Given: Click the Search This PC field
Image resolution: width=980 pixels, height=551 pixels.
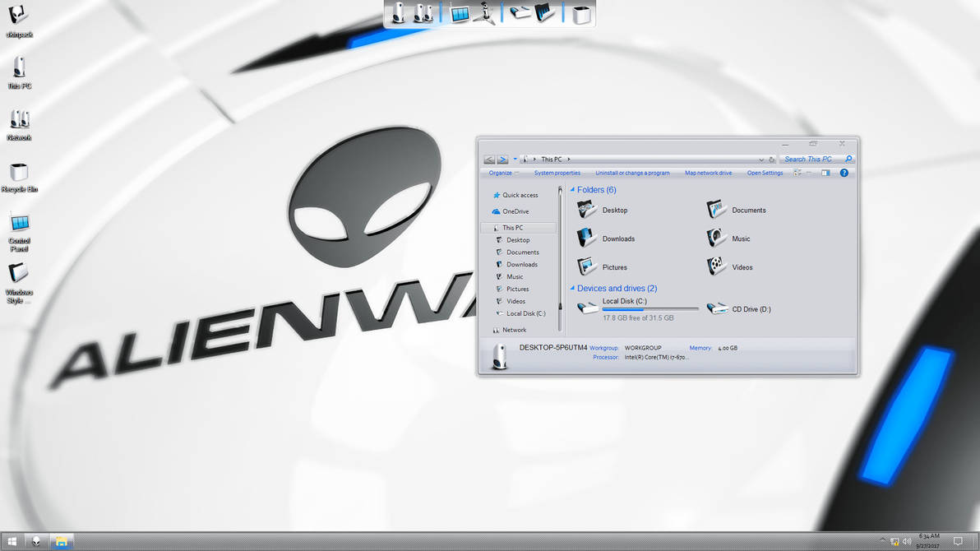Looking at the screenshot, I should tap(810, 160).
